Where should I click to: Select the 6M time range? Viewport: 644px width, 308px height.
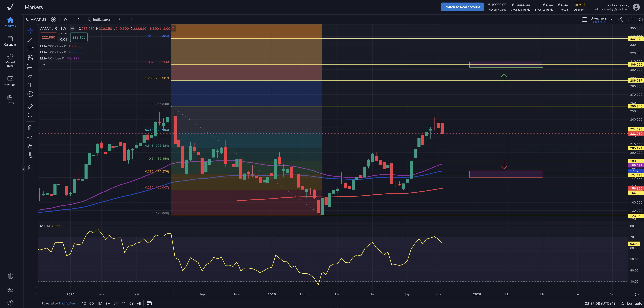click(x=116, y=303)
